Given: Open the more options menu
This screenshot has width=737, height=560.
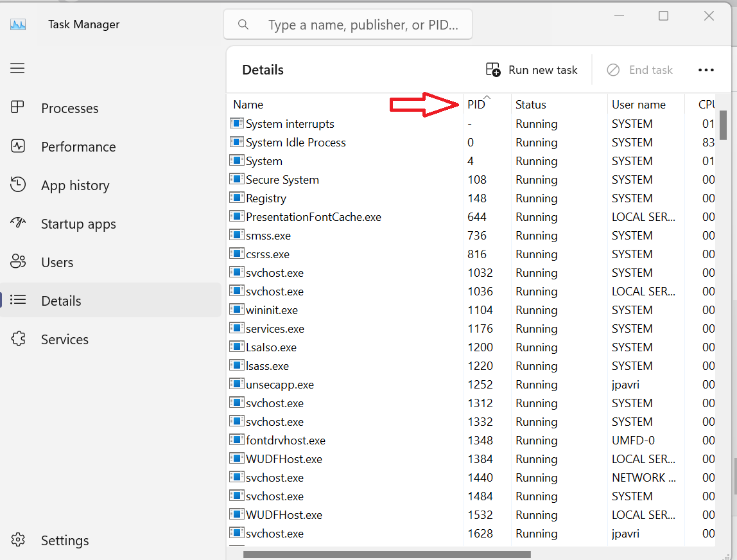Looking at the screenshot, I should click(x=706, y=69).
